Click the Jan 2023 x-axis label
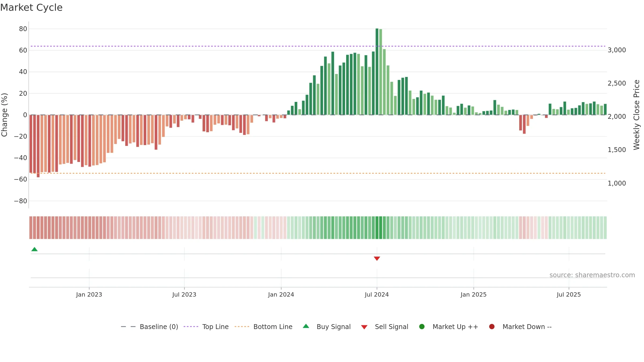Viewport: 644px width, 362px height. [x=89, y=295]
